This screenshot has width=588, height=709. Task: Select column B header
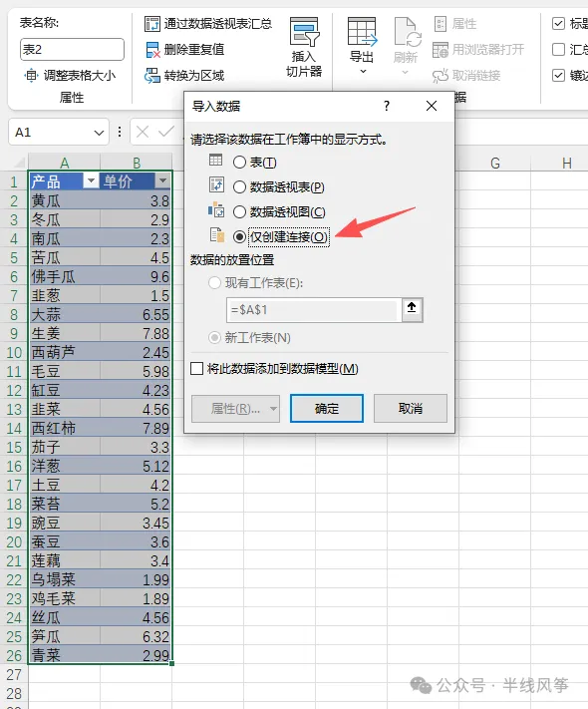137,163
